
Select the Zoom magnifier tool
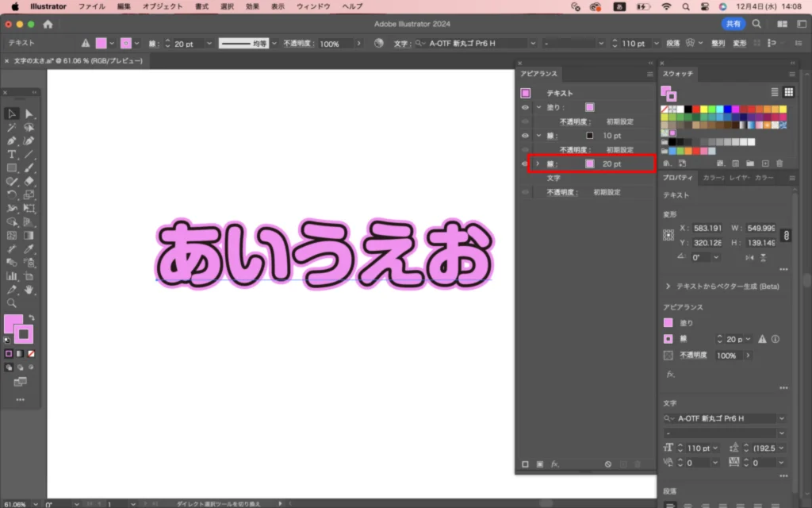[12, 303]
